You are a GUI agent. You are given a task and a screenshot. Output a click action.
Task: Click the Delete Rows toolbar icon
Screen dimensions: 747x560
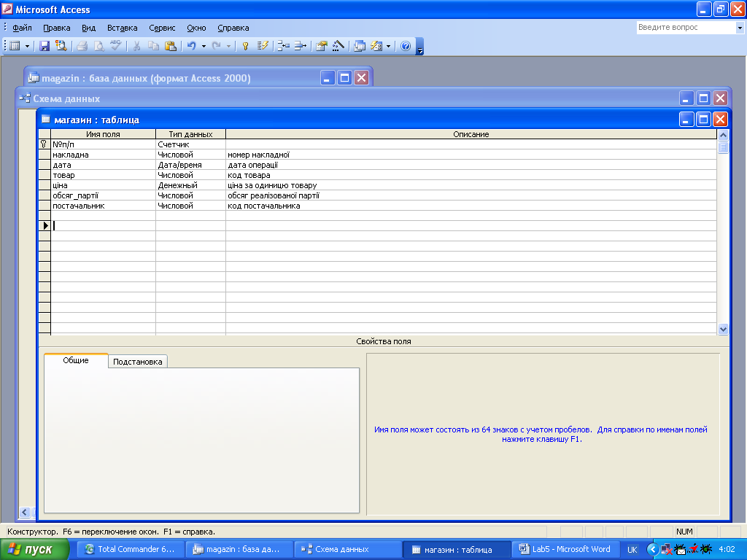pos(300,46)
